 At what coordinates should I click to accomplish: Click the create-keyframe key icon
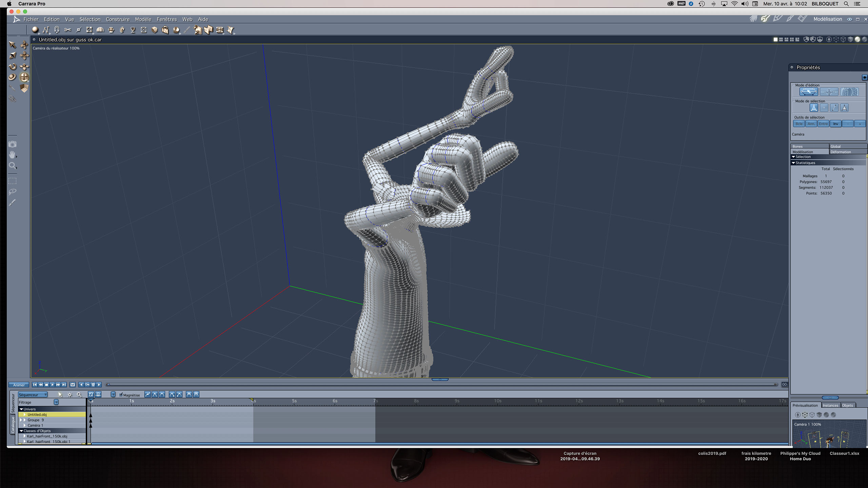pyautogui.click(x=87, y=385)
